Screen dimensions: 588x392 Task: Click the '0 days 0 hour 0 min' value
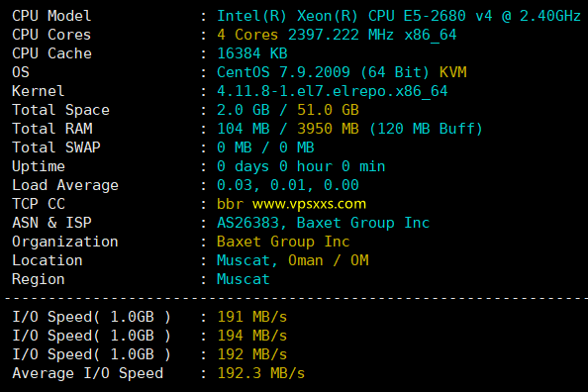coord(301,166)
